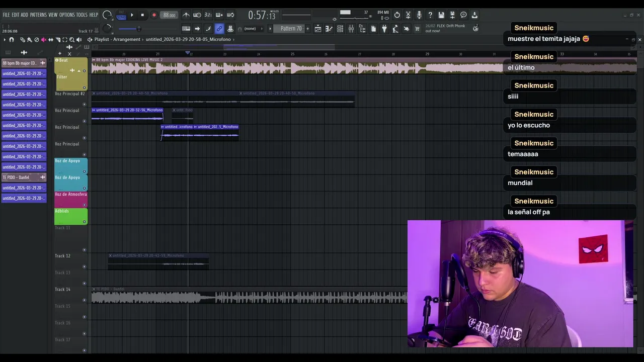Open the Channel rack icon
Viewport: 644px width, 362px height.
[x=340, y=29]
